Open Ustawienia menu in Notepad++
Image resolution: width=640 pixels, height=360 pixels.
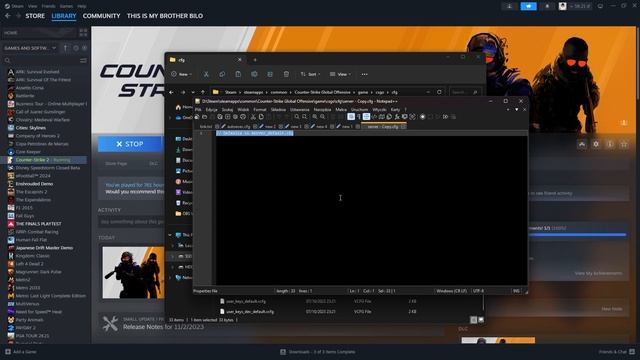pyautogui.click(x=300, y=110)
